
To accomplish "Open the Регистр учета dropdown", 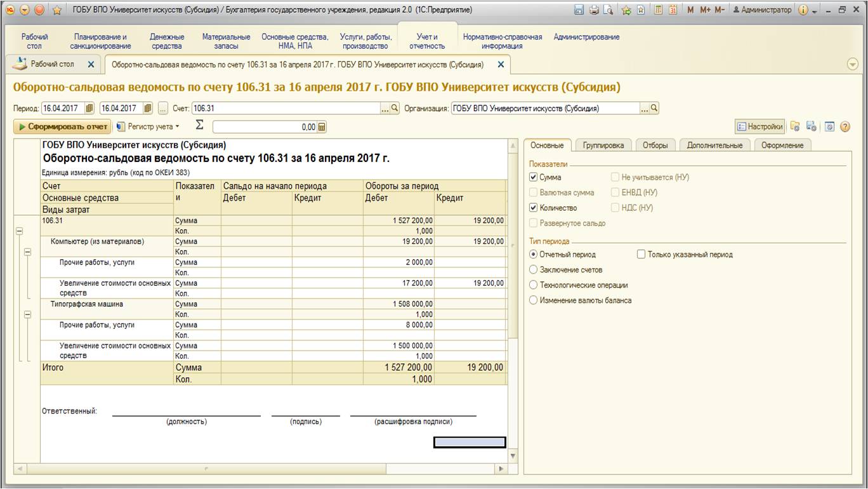I will pyautogui.click(x=148, y=127).
